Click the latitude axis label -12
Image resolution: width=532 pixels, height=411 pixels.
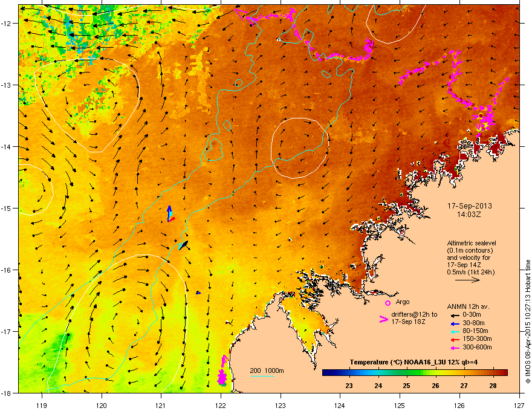(x=6, y=24)
